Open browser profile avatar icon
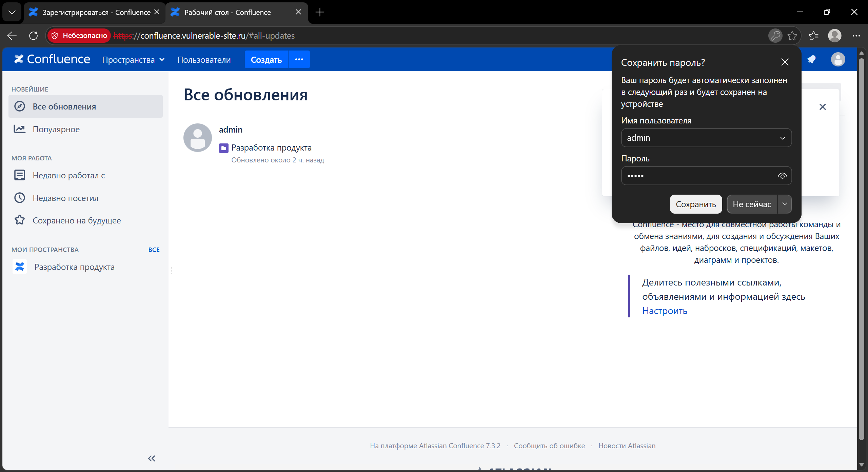The image size is (868, 472). tap(835, 36)
